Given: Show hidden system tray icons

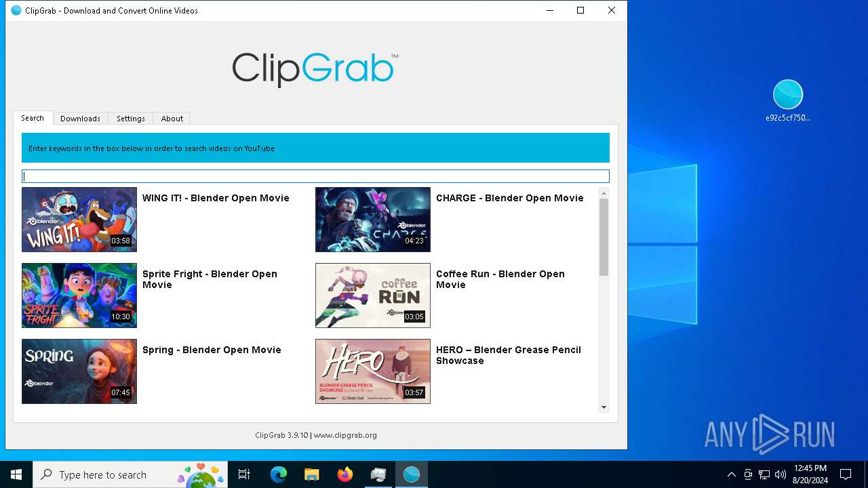Looking at the screenshot, I should coord(731,474).
